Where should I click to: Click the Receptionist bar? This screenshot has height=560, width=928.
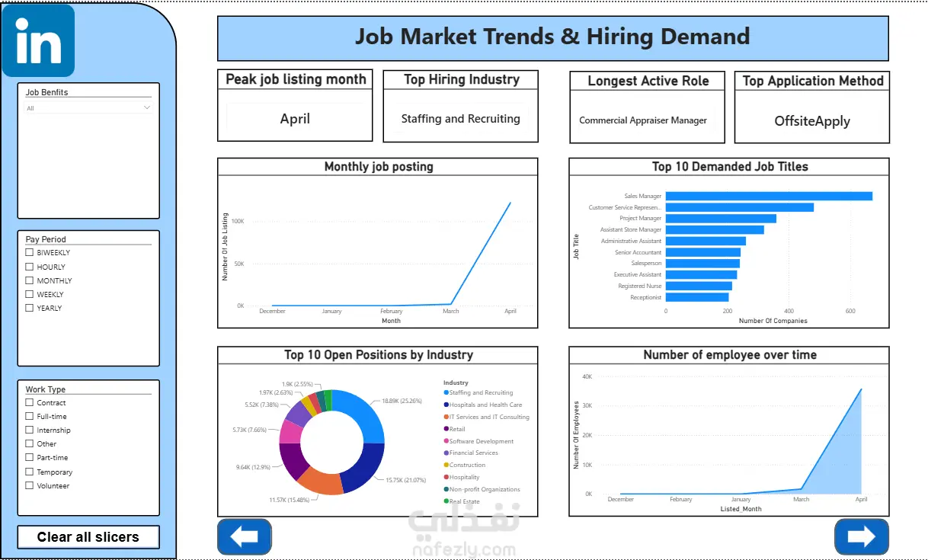point(697,297)
